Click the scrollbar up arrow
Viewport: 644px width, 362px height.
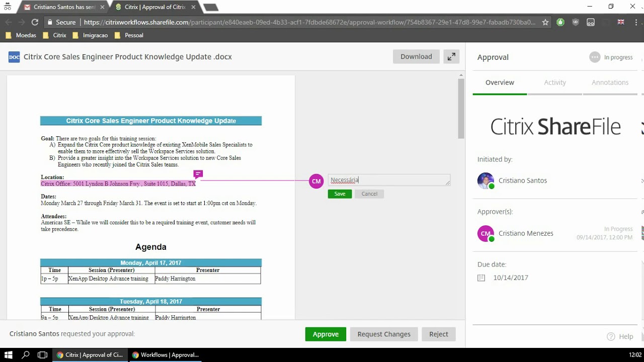point(461,75)
